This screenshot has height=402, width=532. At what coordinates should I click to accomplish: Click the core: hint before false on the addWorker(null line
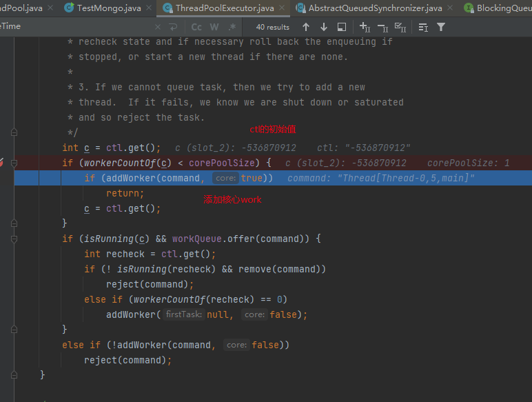(x=254, y=314)
